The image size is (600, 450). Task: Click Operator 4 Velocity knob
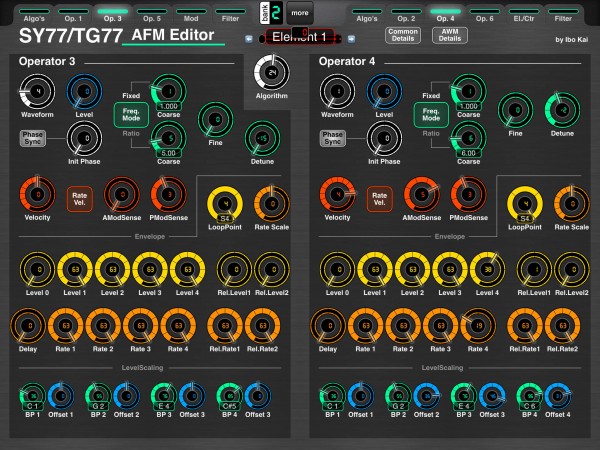tap(337, 194)
